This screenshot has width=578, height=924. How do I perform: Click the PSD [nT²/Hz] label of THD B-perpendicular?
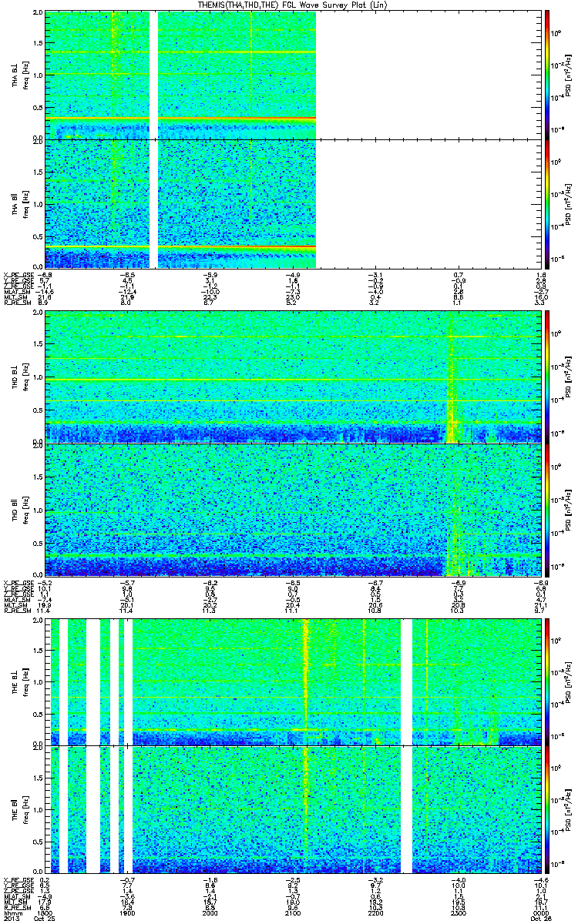[570, 377]
